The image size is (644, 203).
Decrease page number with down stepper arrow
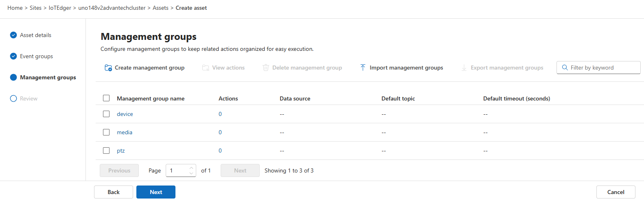(191, 173)
